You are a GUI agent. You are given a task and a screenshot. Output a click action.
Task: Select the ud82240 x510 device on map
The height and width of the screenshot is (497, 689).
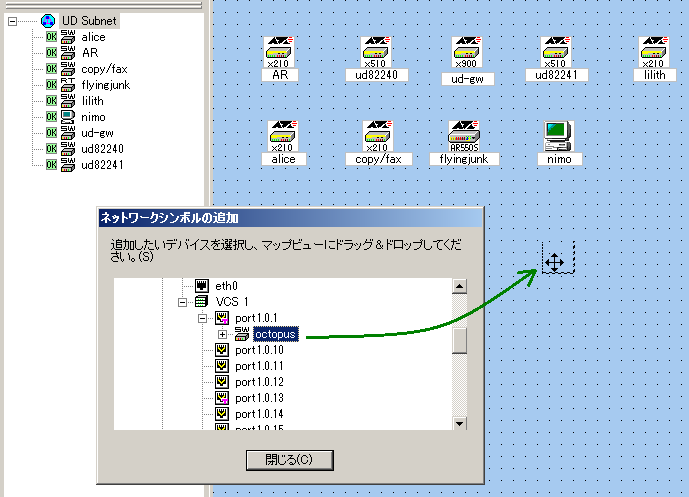point(376,52)
